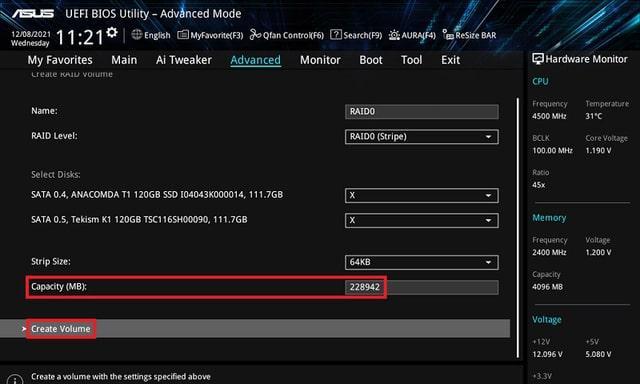Open settings via the clock gear icon
640x384 pixels.
(x=112, y=32)
